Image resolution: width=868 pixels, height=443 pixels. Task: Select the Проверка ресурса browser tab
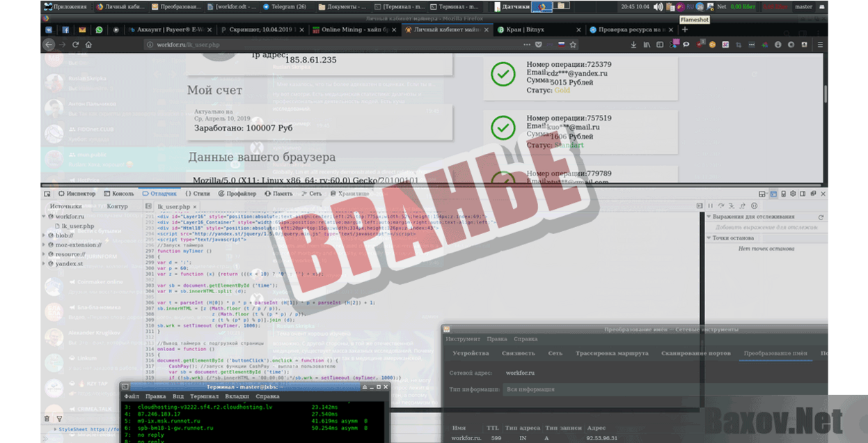pos(633,30)
